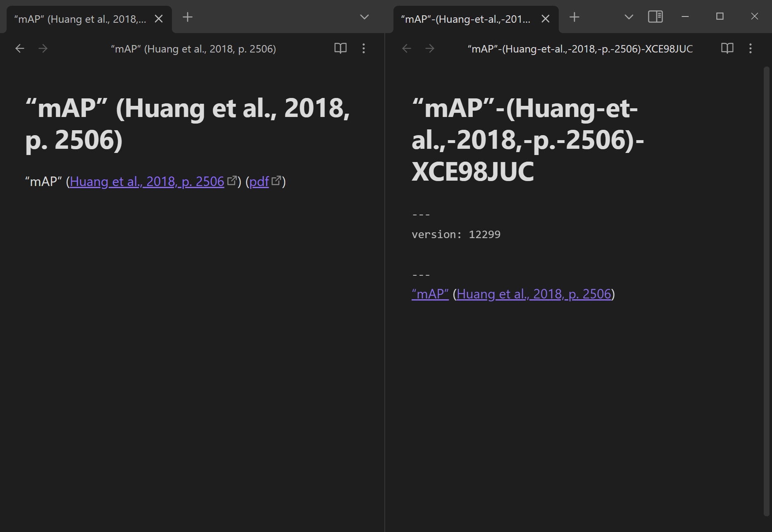
Task: Click the stacked tabs layout icon
Action: [x=655, y=17]
